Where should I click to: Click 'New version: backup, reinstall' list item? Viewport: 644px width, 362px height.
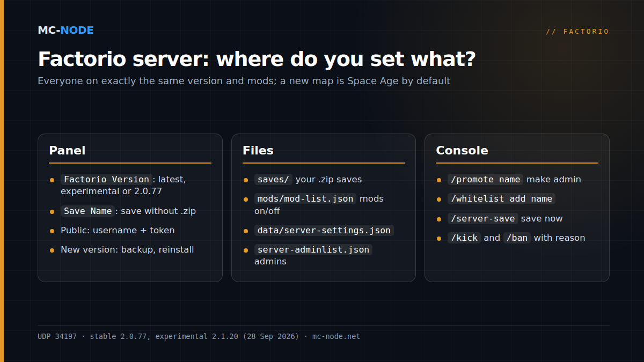[x=127, y=249]
